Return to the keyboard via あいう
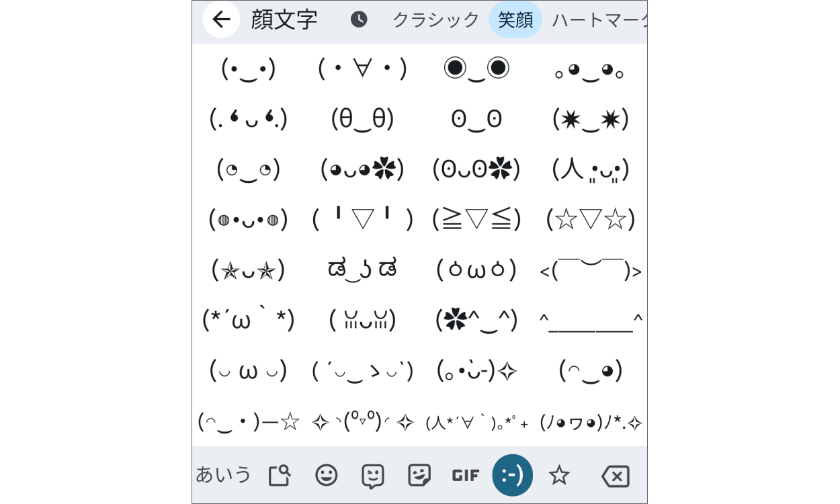The width and height of the screenshot is (840, 504). (223, 475)
